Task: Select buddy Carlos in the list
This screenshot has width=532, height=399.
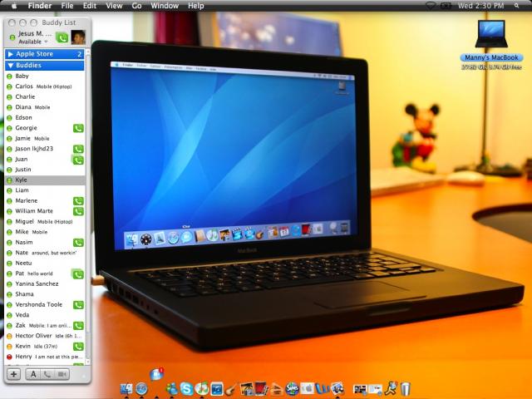Action: [45, 86]
